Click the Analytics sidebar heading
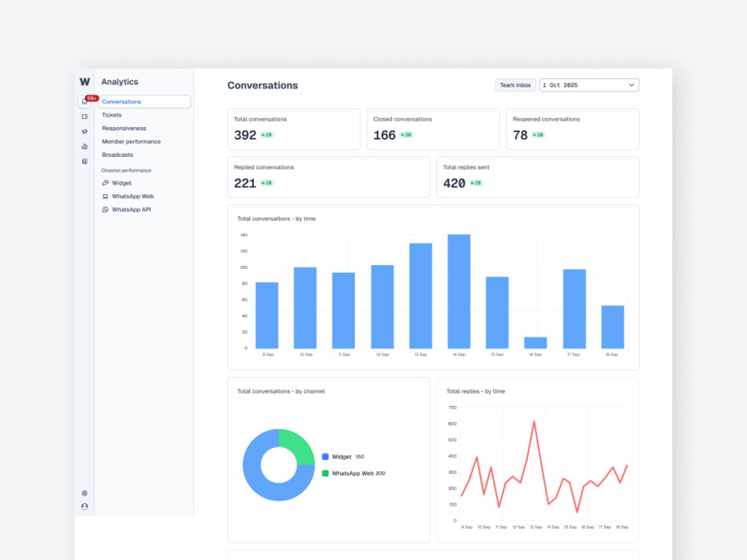The width and height of the screenshot is (747, 560). 120,82
